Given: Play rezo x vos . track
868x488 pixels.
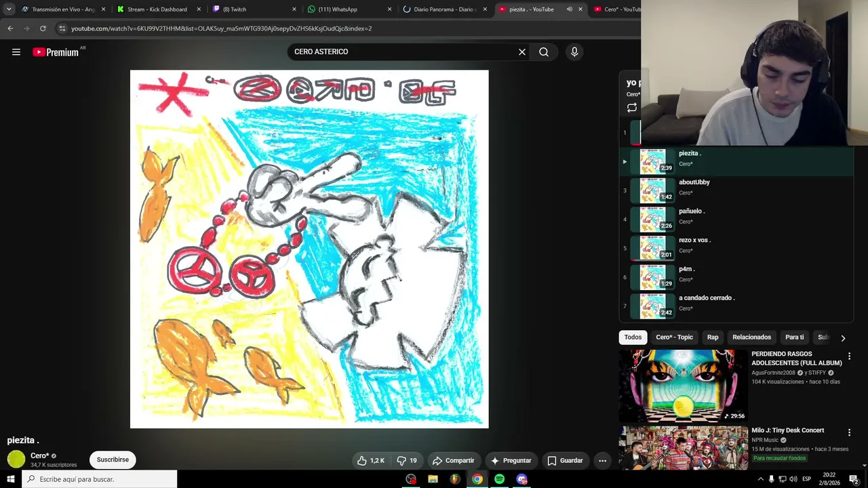Looking at the screenshot, I should 736,249.
